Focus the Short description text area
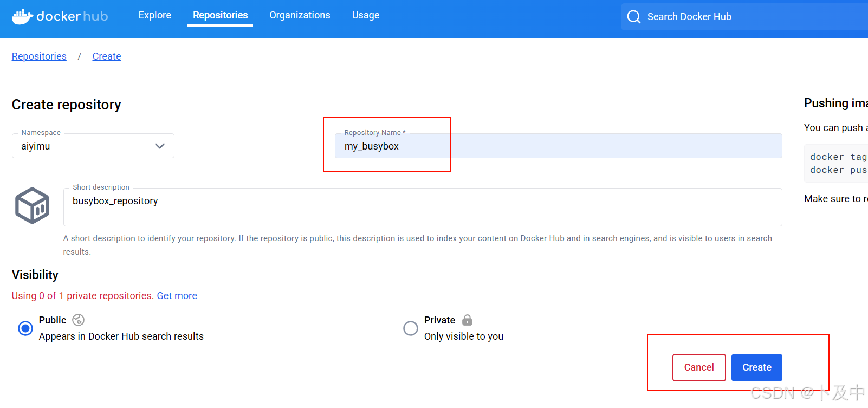Screen dimensions: 868x408 (423, 207)
